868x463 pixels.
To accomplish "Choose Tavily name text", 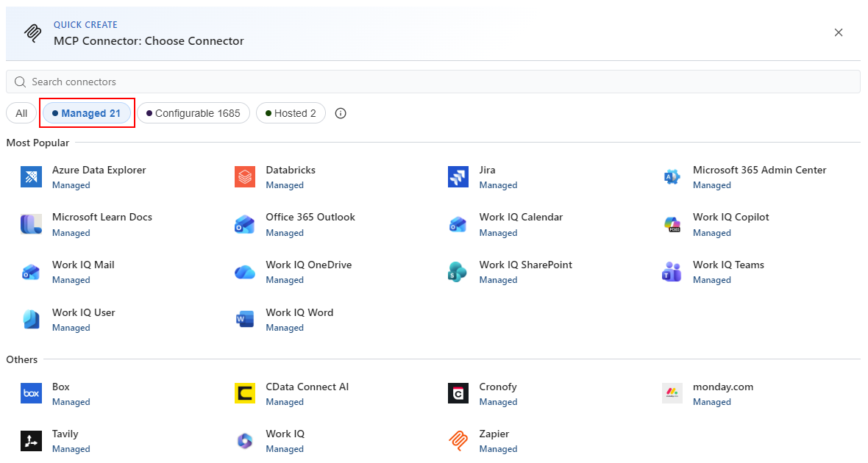I will (65, 434).
